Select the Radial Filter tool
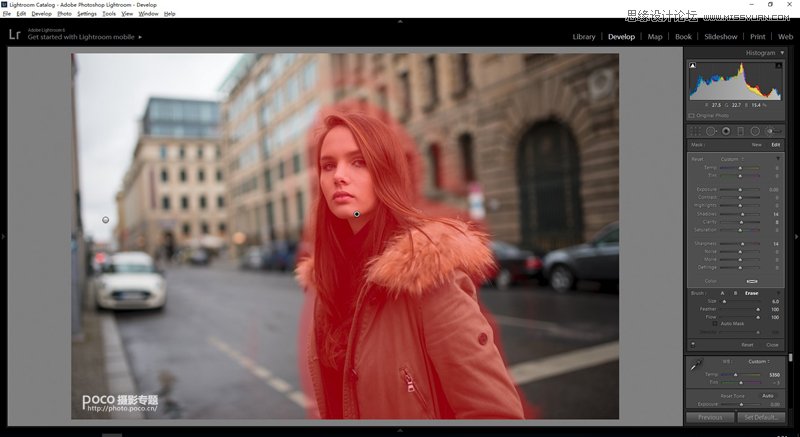 tap(755, 131)
